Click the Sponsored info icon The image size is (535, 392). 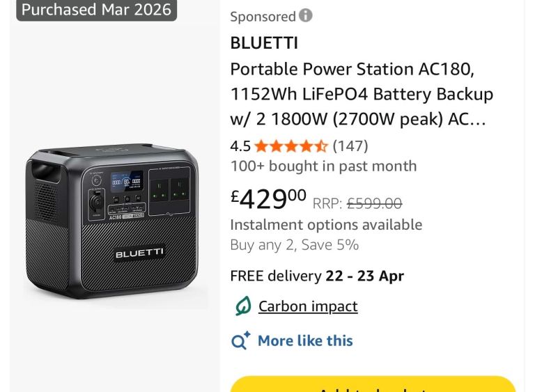click(x=306, y=15)
